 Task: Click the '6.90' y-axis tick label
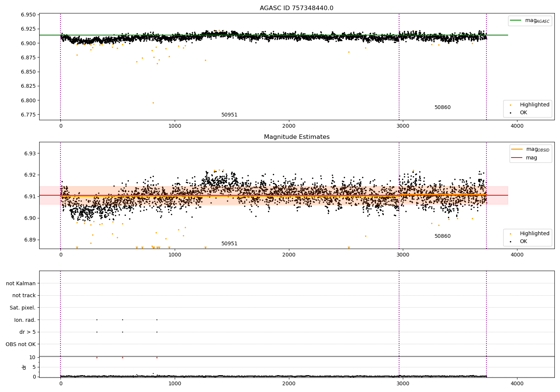click(30, 218)
